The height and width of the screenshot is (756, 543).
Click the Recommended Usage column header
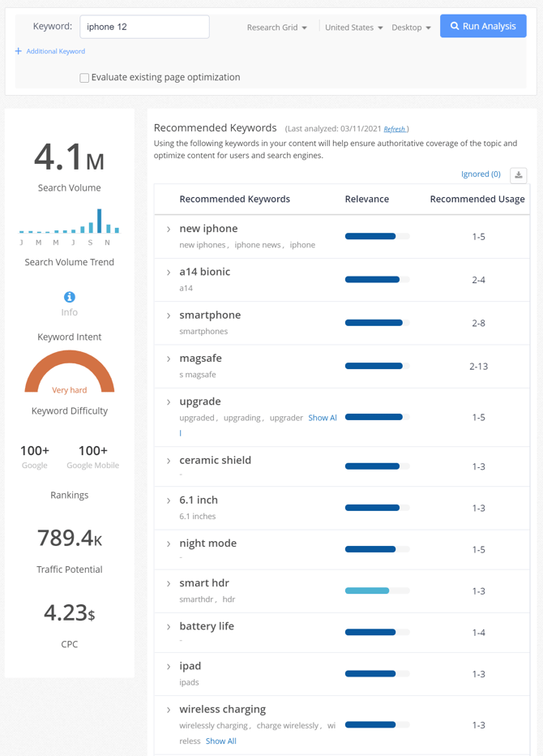(477, 199)
